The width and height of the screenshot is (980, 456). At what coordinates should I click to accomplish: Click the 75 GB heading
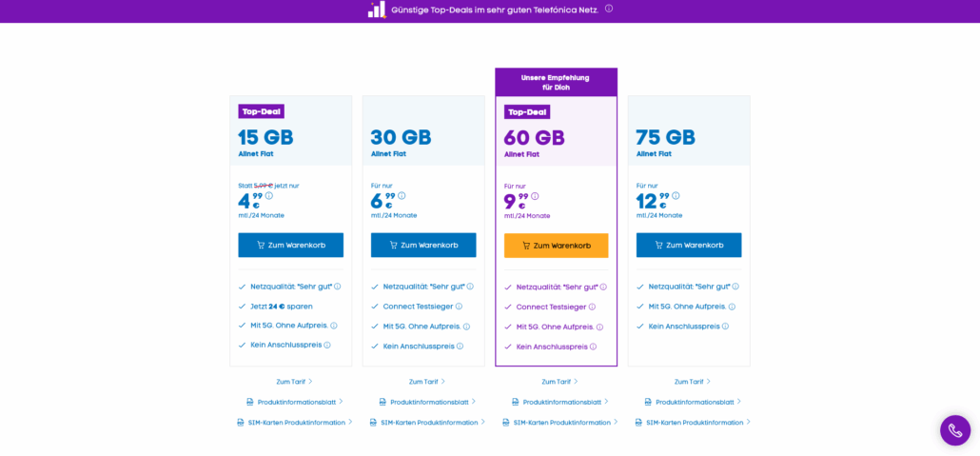pos(665,137)
